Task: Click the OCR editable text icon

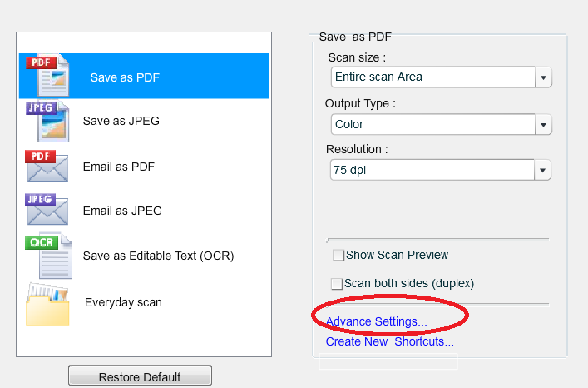Action: pos(49,256)
